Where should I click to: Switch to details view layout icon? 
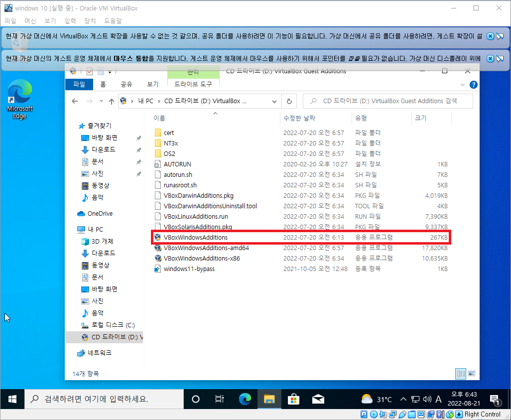[x=461, y=374]
